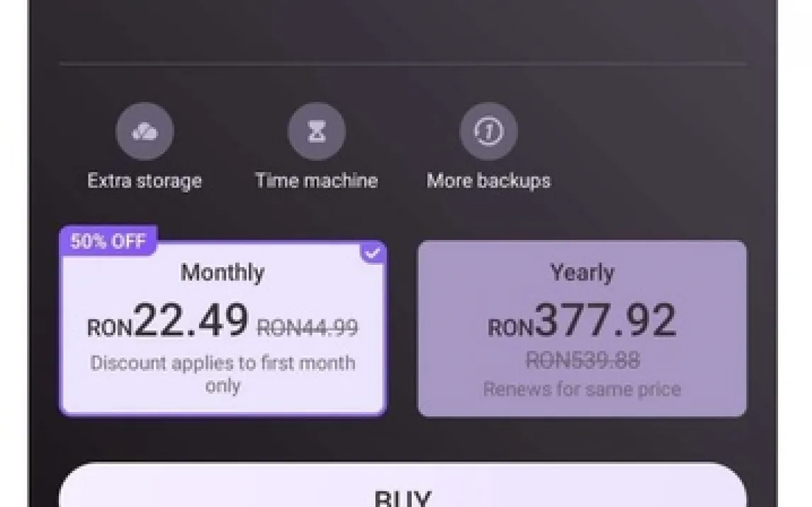Click the RON22.49 monthly price
812x507 pixels.
191,321
